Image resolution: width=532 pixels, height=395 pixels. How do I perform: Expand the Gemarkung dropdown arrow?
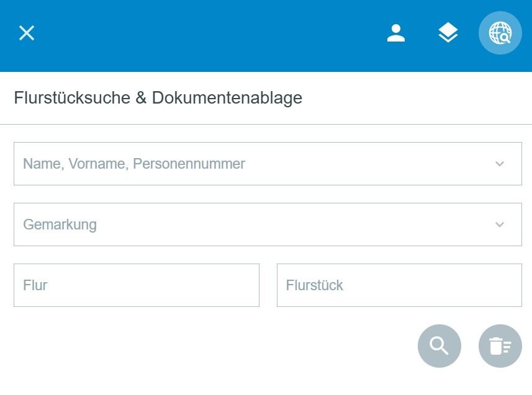[500, 224]
